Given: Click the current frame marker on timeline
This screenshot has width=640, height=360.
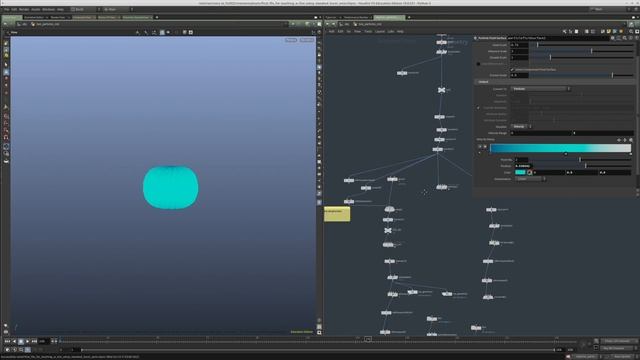Looking at the screenshot, I should [368, 339].
